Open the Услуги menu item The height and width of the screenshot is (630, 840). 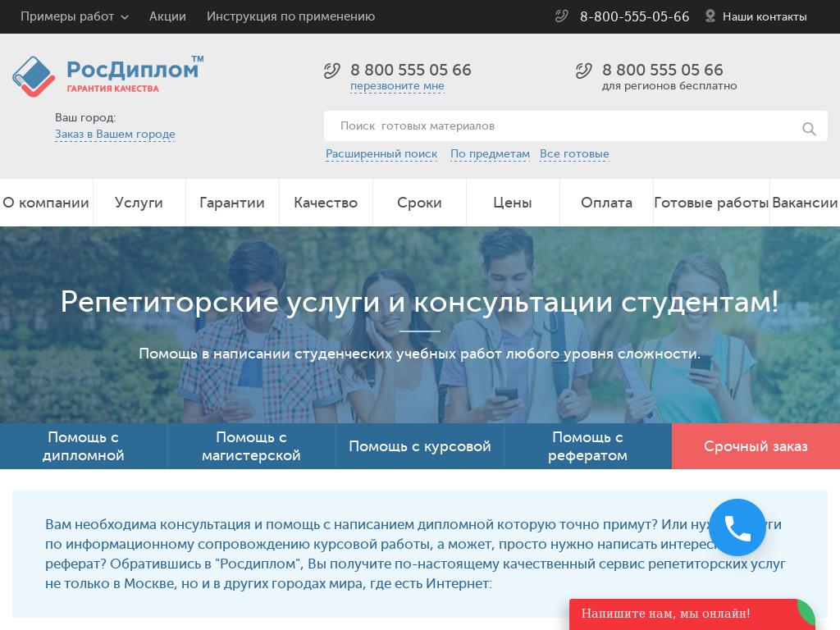coord(139,203)
